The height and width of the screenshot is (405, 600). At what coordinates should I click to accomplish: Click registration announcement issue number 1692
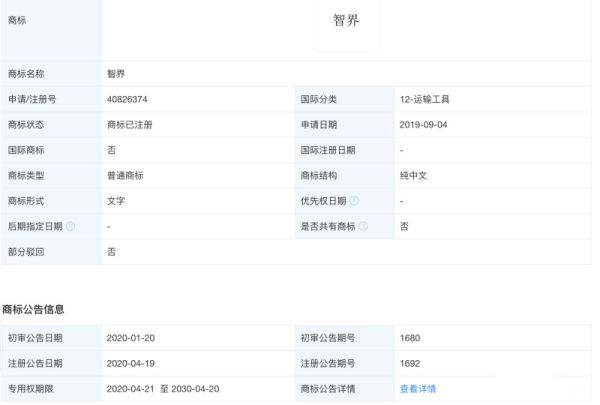(409, 363)
